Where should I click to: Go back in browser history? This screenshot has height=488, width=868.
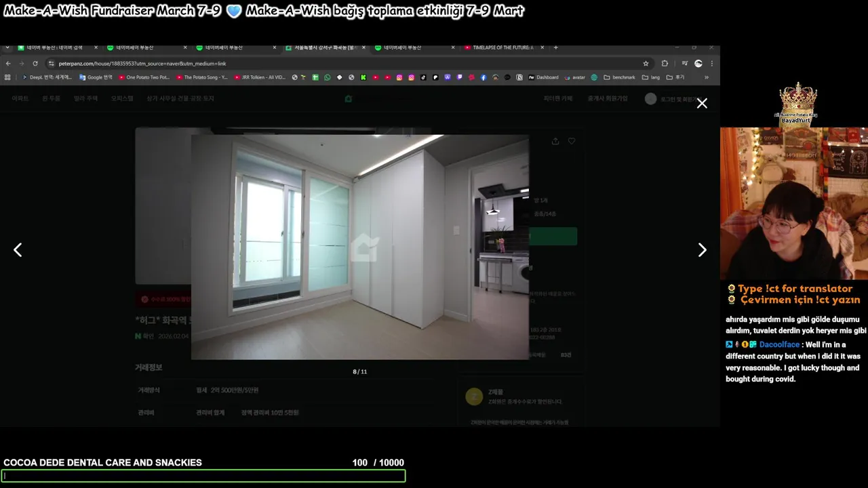coord(8,64)
